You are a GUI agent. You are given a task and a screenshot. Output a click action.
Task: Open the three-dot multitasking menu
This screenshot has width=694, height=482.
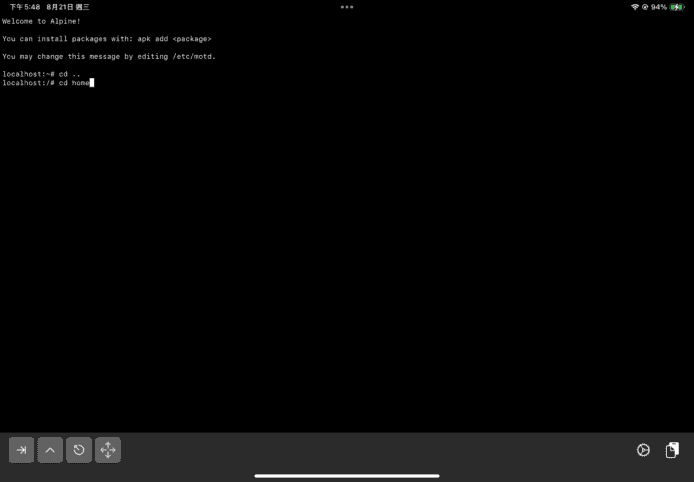pyautogui.click(x=347, y=6)
